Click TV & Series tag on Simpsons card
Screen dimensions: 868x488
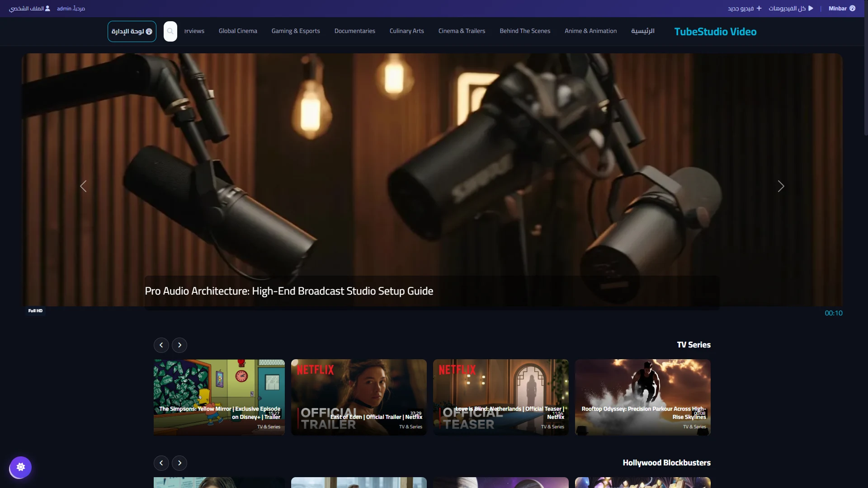(x=269, y=427)
